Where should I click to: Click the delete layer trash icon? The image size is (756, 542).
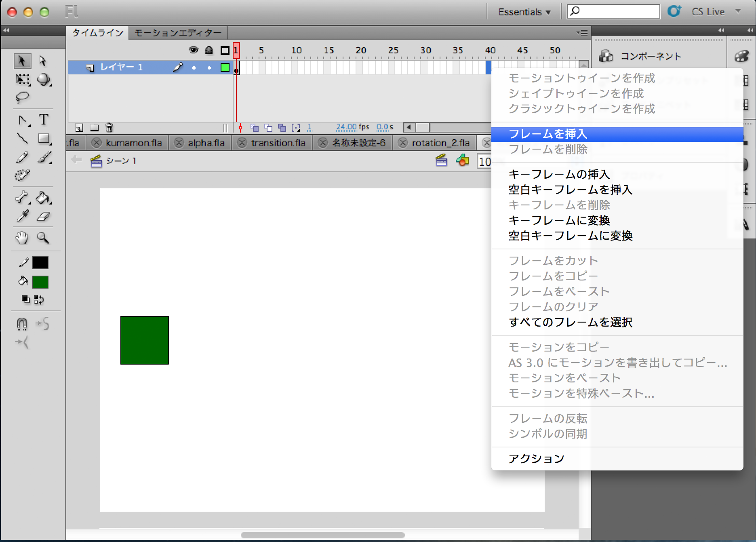click(109, 128)
